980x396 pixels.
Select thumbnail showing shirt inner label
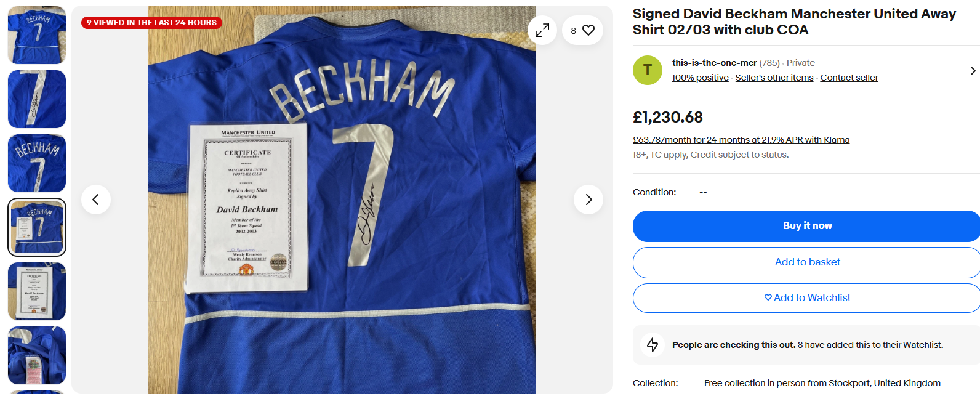[37, 355]
